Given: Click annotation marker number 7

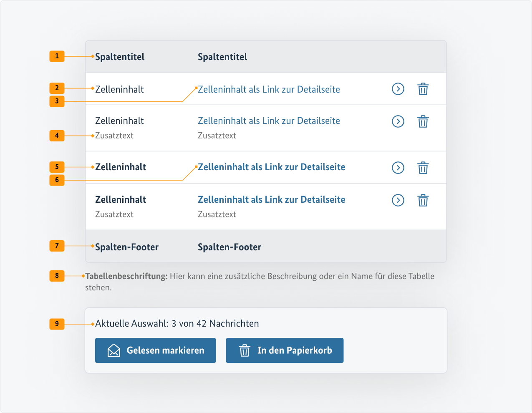Looking at the screenshot, I should (x=57, y=246).
